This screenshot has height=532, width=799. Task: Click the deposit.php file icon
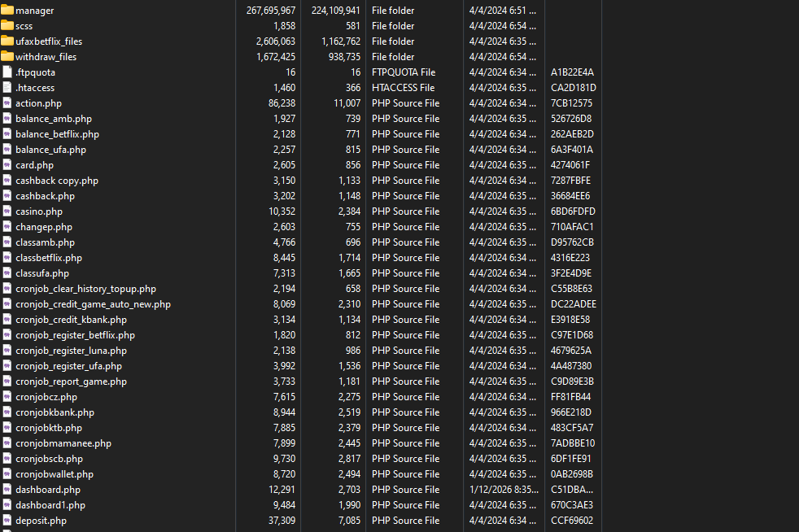point(7,521)
